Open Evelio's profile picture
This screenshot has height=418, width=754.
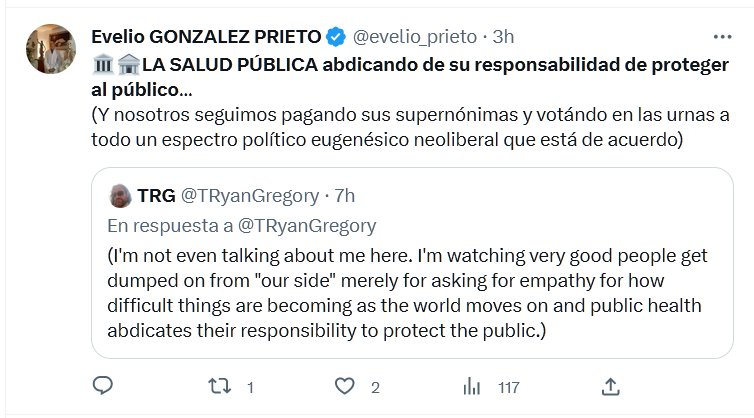pyautogui.click(x=48, y=48)
